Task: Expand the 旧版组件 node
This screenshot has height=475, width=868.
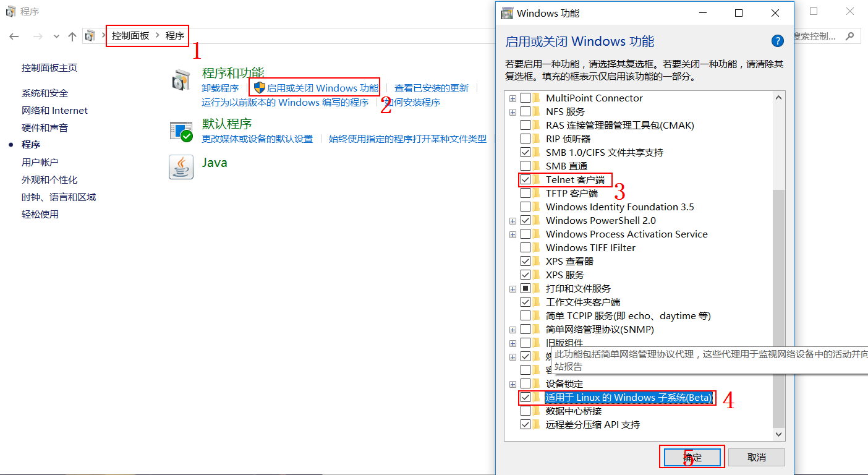Action: coord(513,343)
